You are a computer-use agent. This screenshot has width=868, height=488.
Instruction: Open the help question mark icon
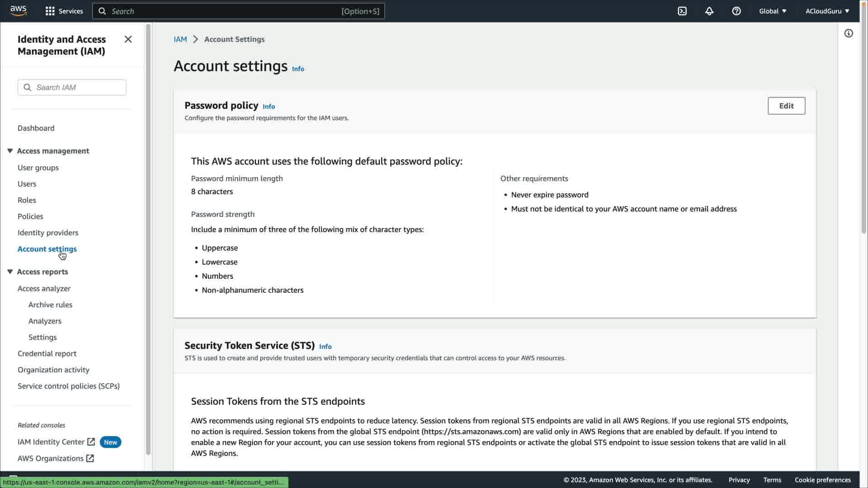pos(736,11)
